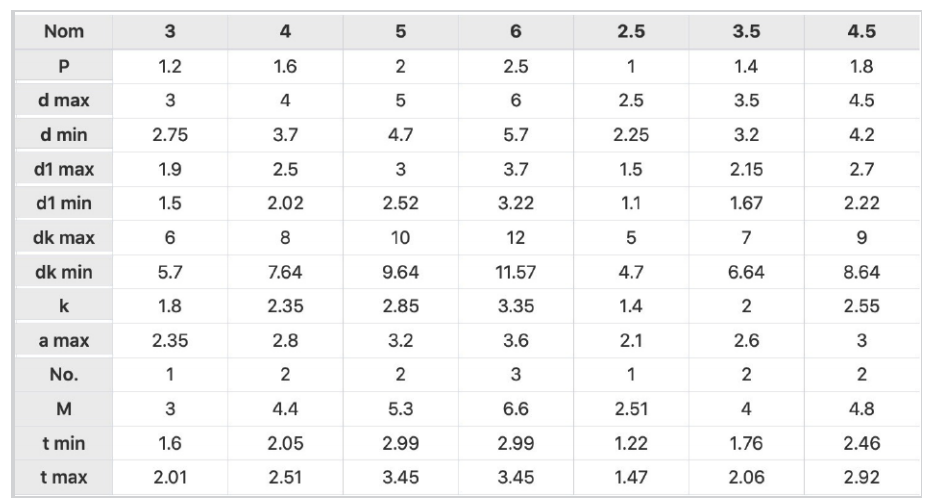
Task: Click column header 3
Action: click(x=170, y=31)
